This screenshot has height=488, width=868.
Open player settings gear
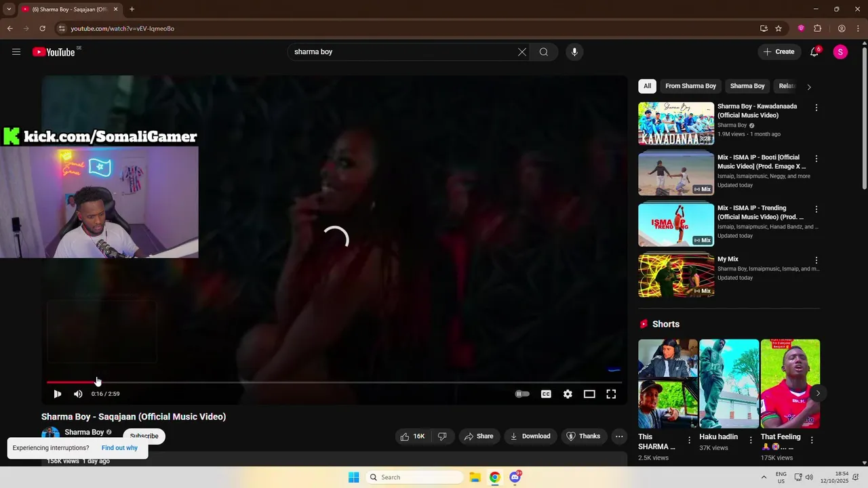point(568,394)
